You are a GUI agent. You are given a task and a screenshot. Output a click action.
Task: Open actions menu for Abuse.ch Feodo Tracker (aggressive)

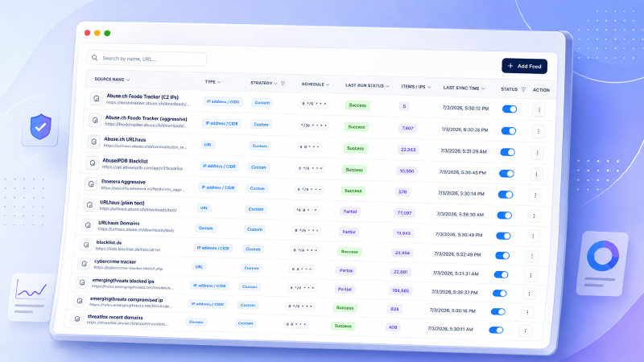coord(538,131)
